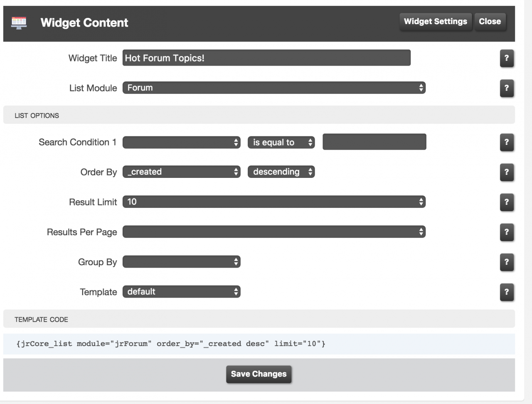This screenshot has height=404, width=532.
Task: Open the Result Limit dropdown
Action: click(x=274, y=202)
